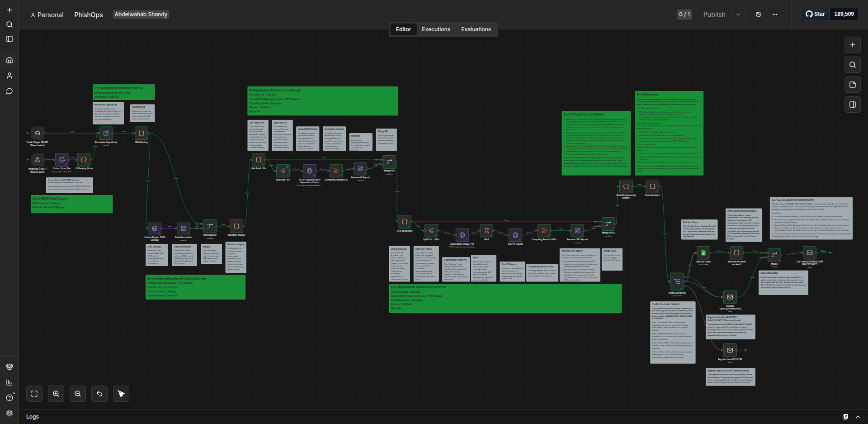Screen dimensions: 868x424
Task: Open the Insights bar chart icon
Action: click(x=9, y=382)
